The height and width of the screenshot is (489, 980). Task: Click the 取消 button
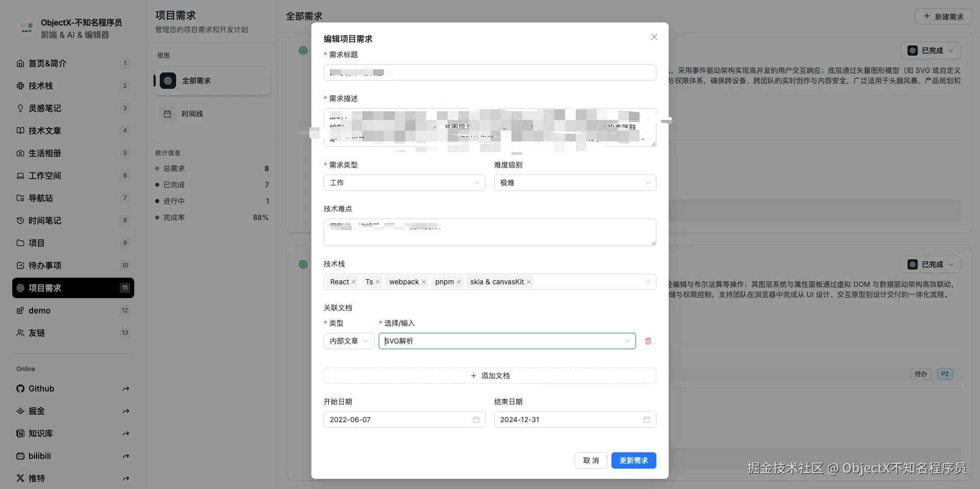click(591, 460)
